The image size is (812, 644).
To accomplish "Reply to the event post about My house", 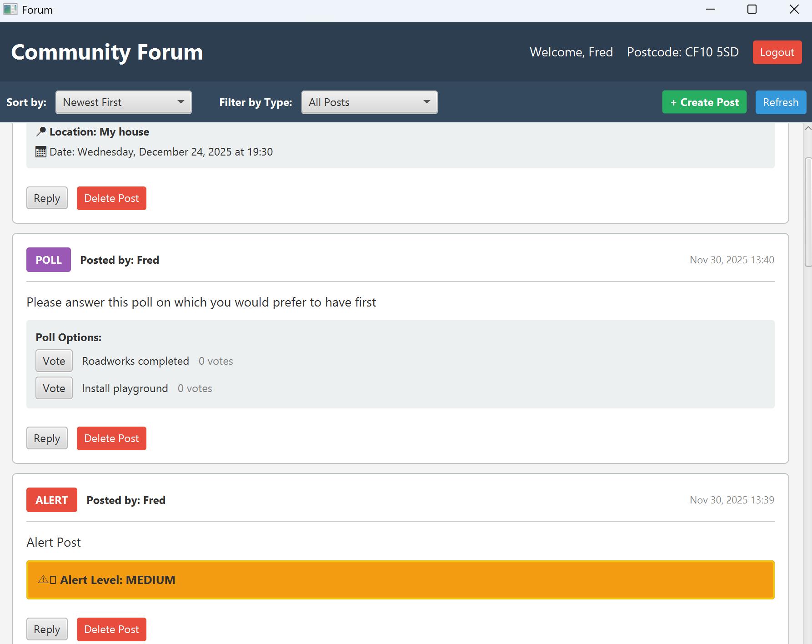I will coord(47,198).
